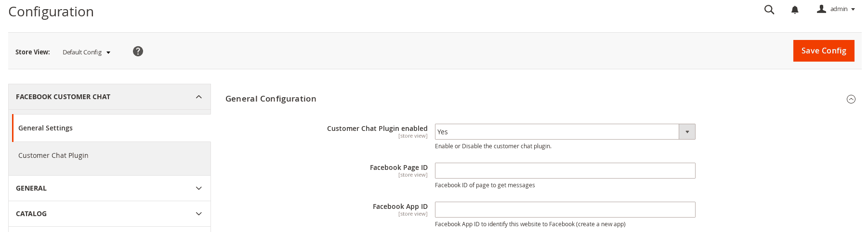
Task: Click the Store View label
Action: [33, 52]
